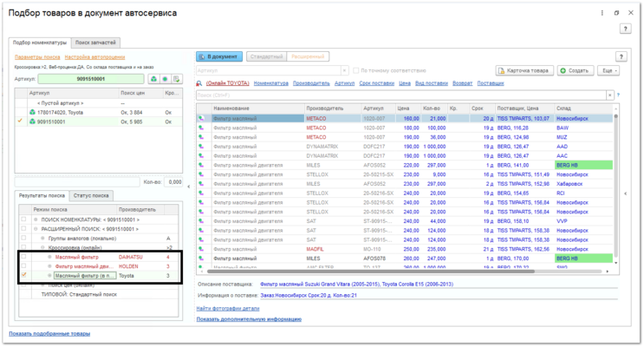
Task: Click the Цена column header in table
Action: coord(408,108)
